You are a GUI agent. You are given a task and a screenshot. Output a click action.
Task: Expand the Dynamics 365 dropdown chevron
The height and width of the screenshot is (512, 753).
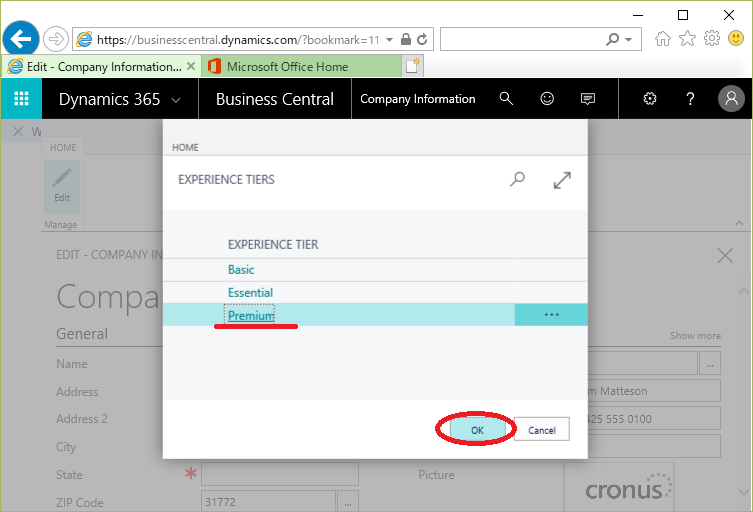[x=176, y=100]
